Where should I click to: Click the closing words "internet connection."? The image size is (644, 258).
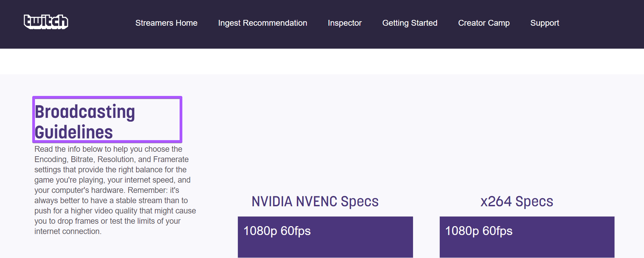click(x=68, y=231)
